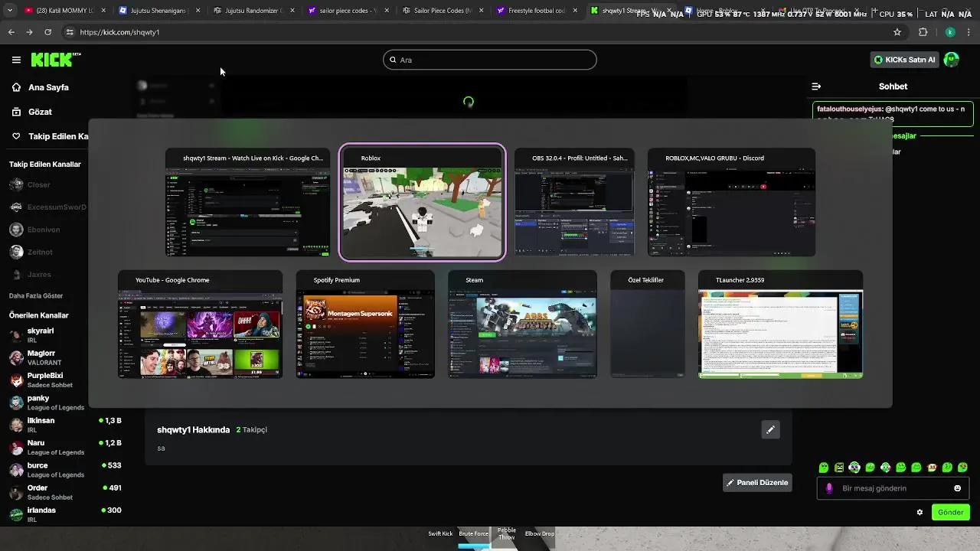This screenshot has width=980, height=551.
Task: Click the purple microphone icon in chat
Action: coord(829,488)
